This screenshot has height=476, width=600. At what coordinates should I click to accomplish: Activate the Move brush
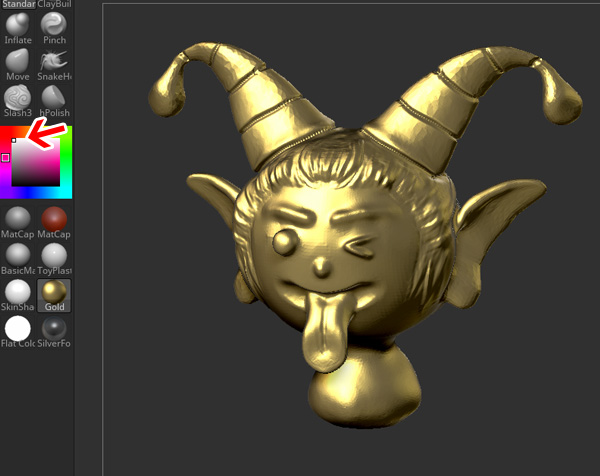point(17,62)
